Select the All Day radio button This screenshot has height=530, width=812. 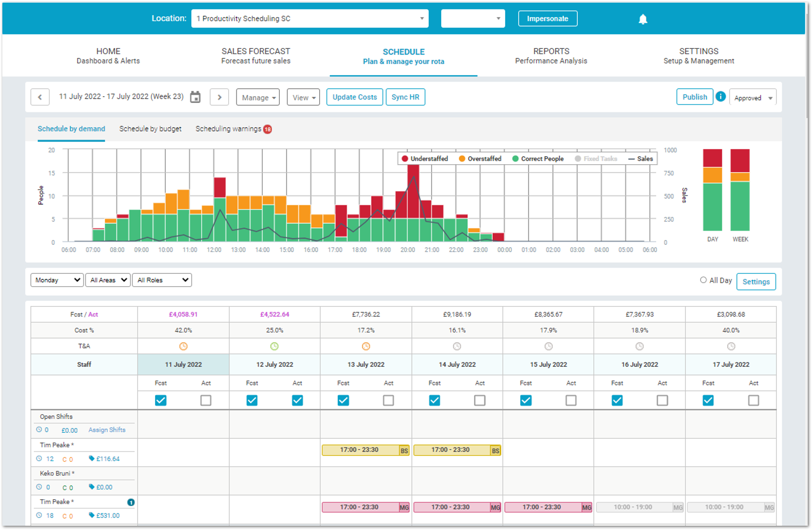(703, 280)
